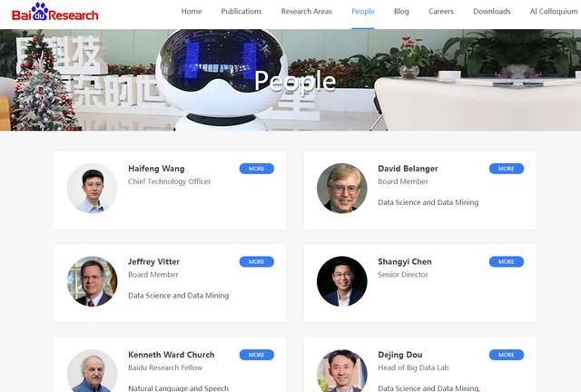Click Jeffrey Vitter's profile photo
Image resolution: width=581 pixels, height=392 pixels.
(x=93, y=281)
